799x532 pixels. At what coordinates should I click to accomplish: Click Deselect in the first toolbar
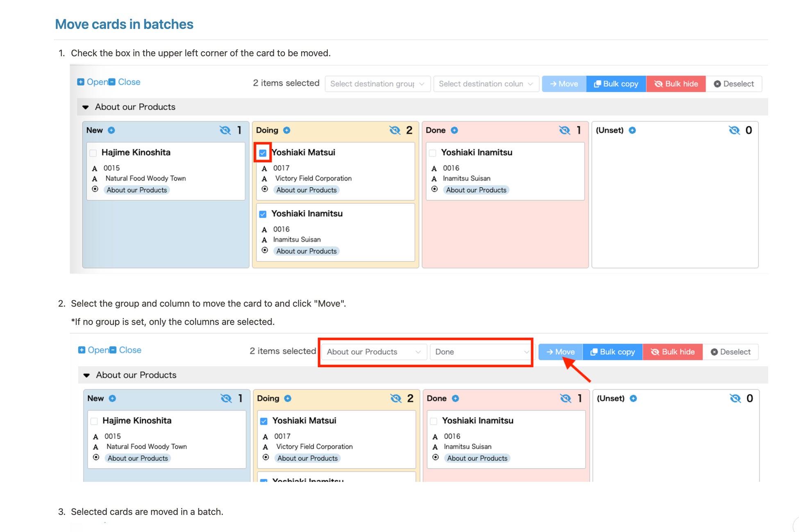tap(733, 84)
